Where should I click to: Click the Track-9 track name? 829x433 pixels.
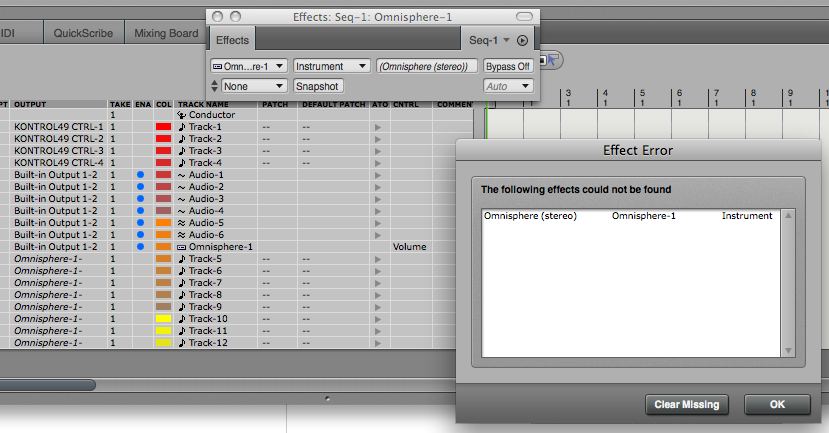coord(205,307)
